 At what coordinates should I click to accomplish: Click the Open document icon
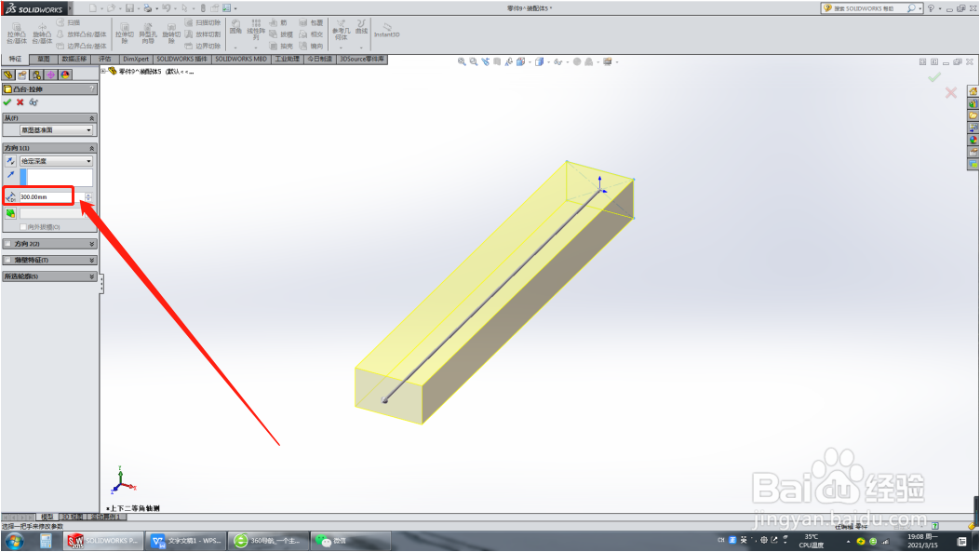[111, 8]
